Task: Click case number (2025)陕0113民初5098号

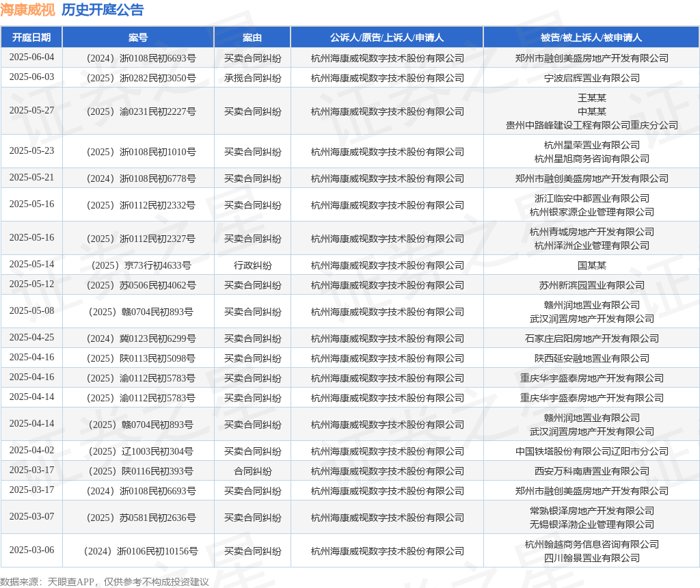Action: tap(141, 358)
